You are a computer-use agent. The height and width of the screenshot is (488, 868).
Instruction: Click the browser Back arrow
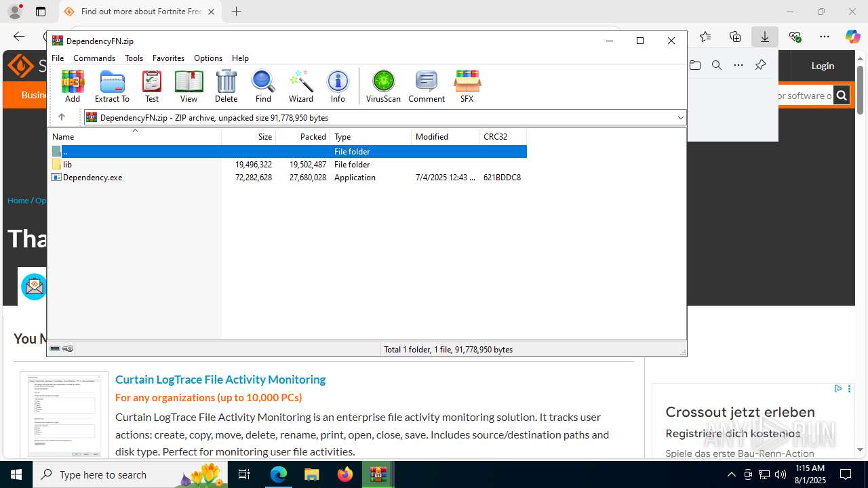tap(19, 37)
